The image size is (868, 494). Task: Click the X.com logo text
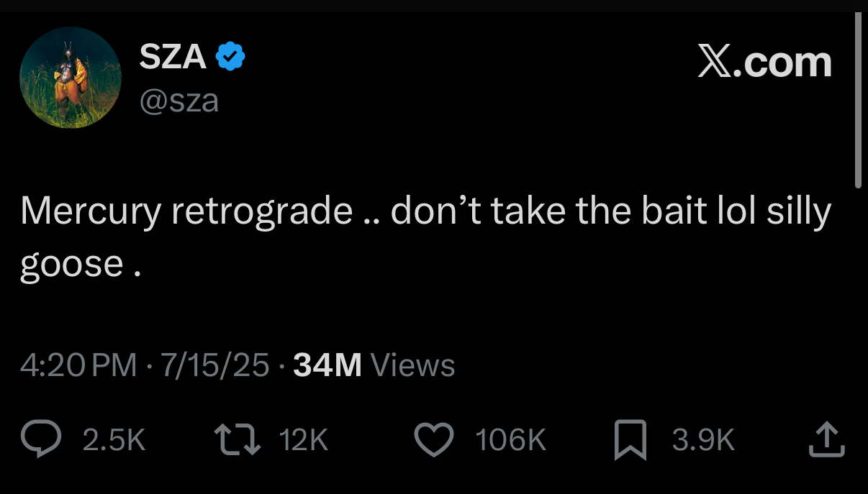pyautogui.click(x=764, y=63)
